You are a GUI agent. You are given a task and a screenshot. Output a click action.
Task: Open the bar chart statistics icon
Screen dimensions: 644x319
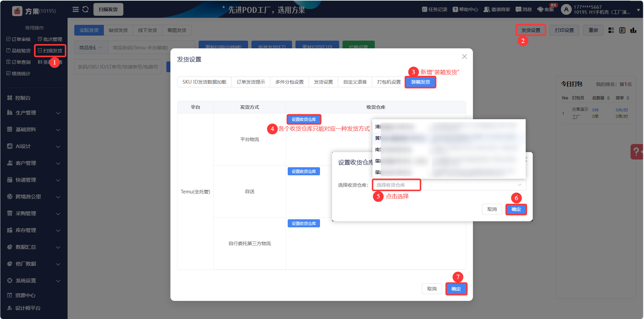click(633, 30)
